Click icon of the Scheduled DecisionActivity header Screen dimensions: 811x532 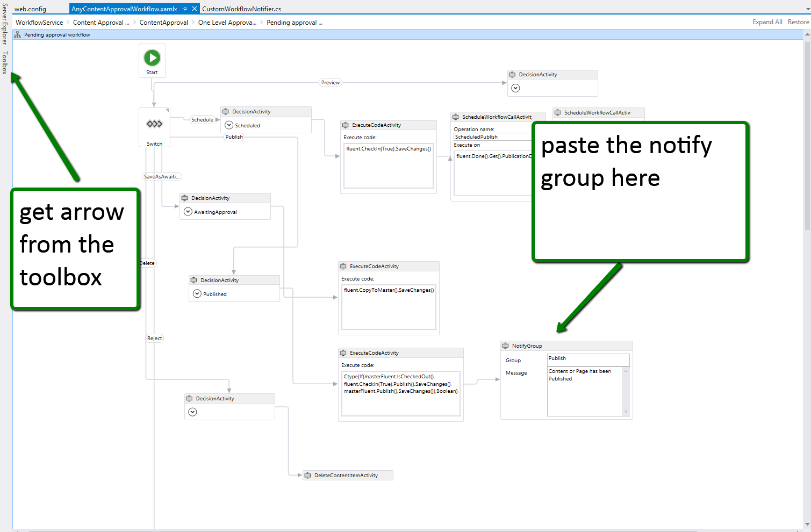click(225, 111)
